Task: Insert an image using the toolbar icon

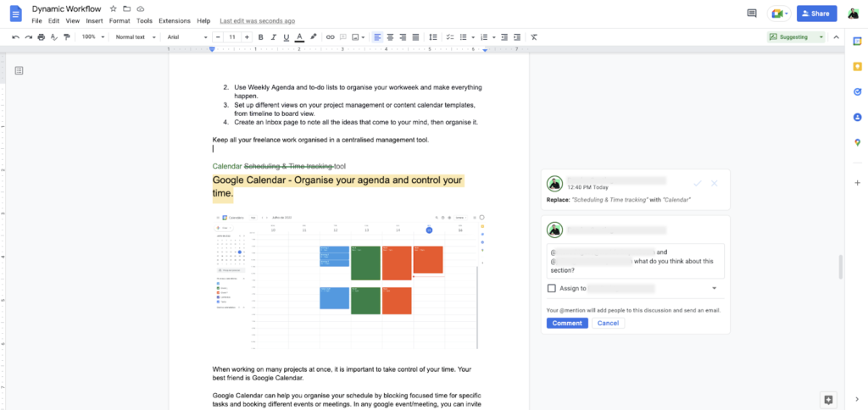Action: tap(355, 37)
